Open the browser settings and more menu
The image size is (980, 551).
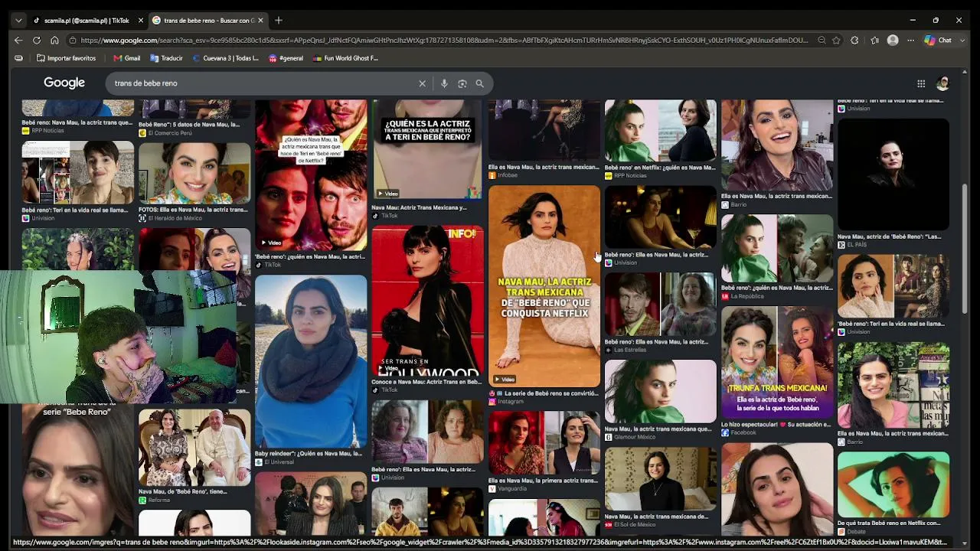point(910,41)
